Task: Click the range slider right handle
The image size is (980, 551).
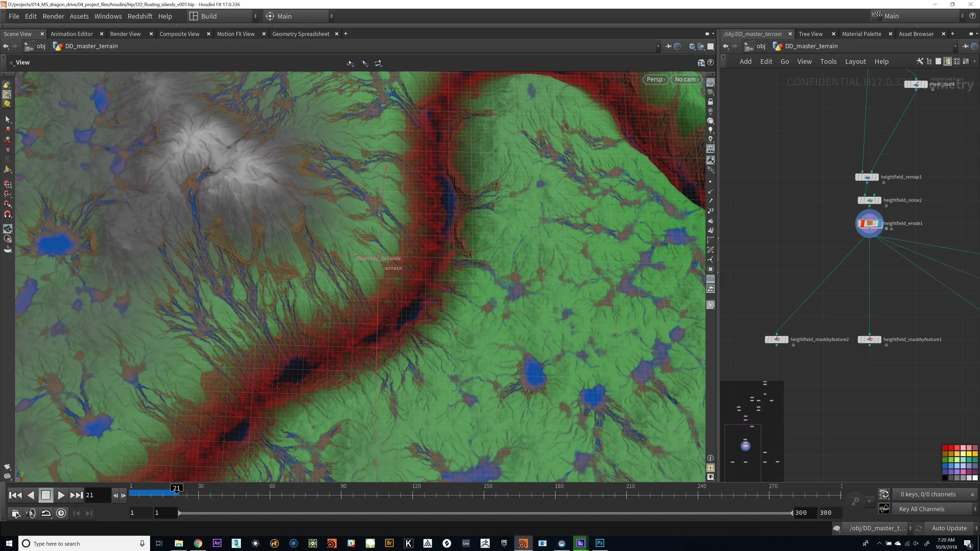Action: click(792, 513)
